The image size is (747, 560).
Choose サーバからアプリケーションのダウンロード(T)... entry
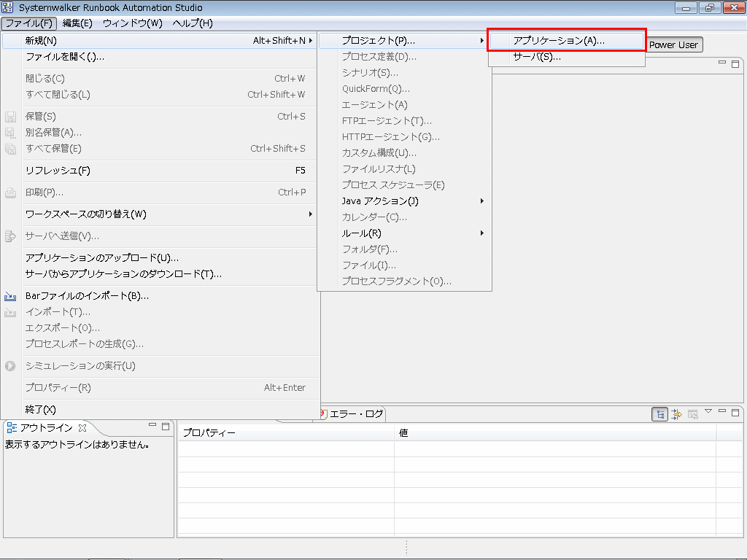click(x=160, y=274)
